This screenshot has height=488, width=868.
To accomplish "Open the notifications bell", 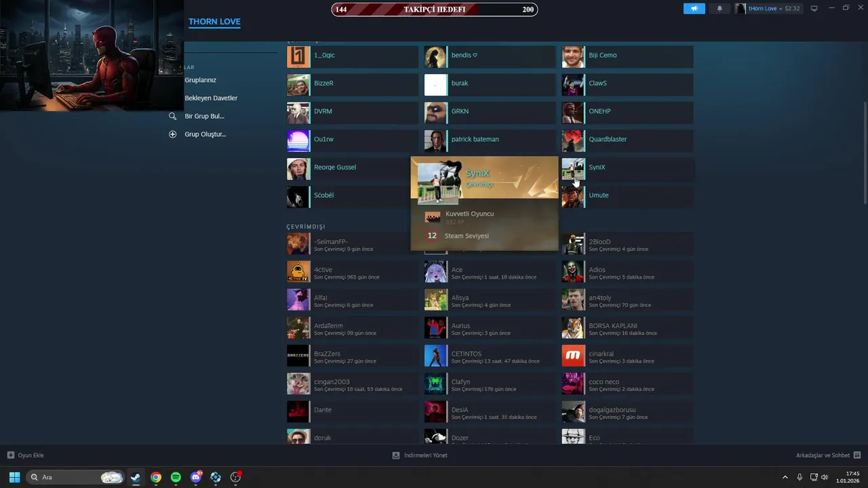I will (x=719, y=9).
